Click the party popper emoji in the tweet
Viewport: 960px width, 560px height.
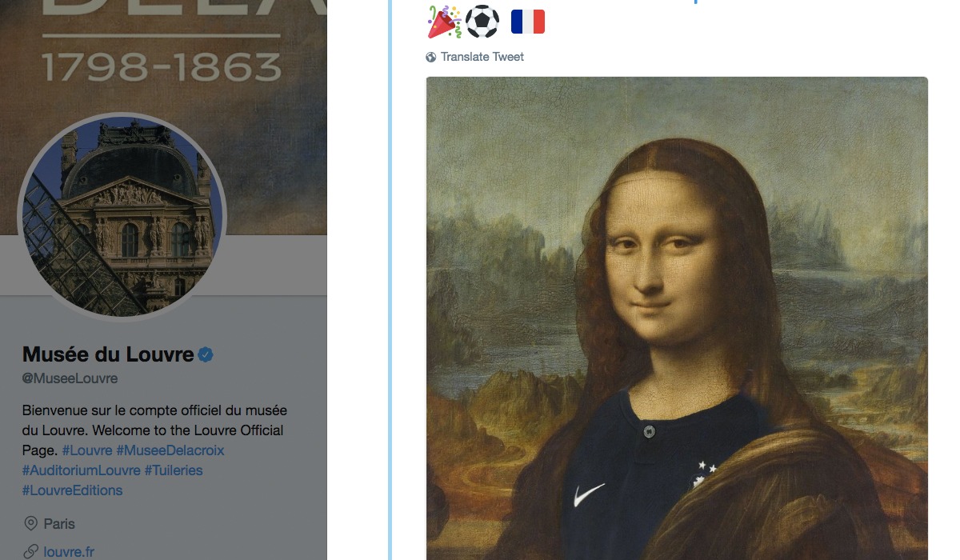coord(443,22)
